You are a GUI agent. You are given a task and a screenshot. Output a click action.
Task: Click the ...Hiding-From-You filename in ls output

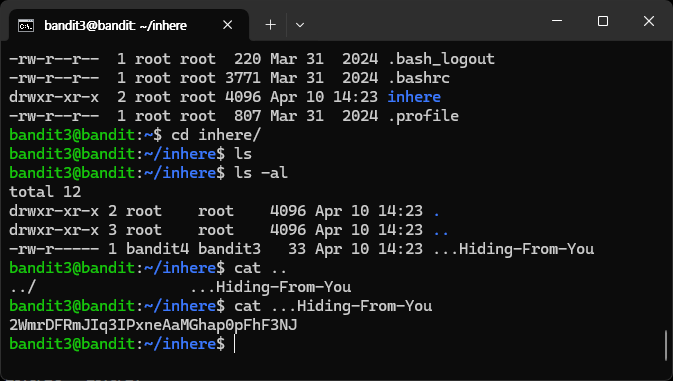click(x=514, y=249)
